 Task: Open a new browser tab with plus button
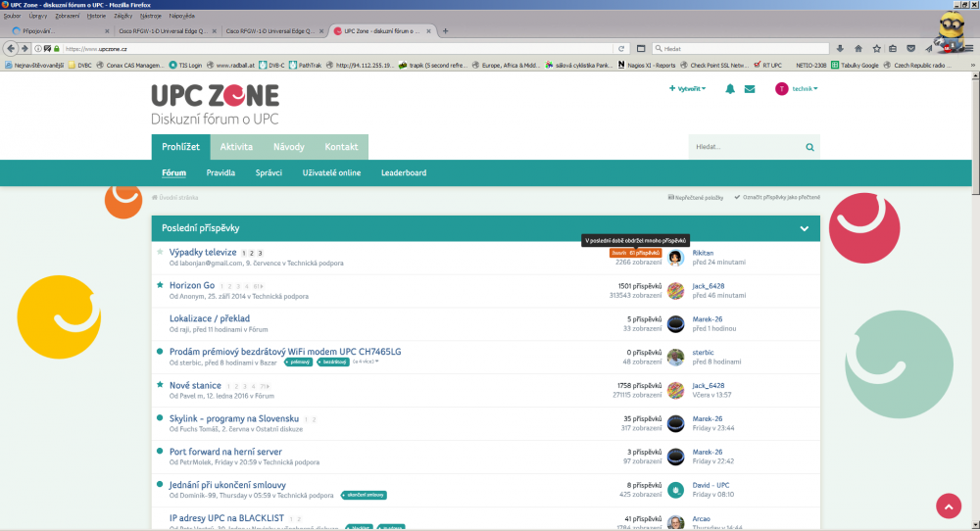(x=446, y=30)
